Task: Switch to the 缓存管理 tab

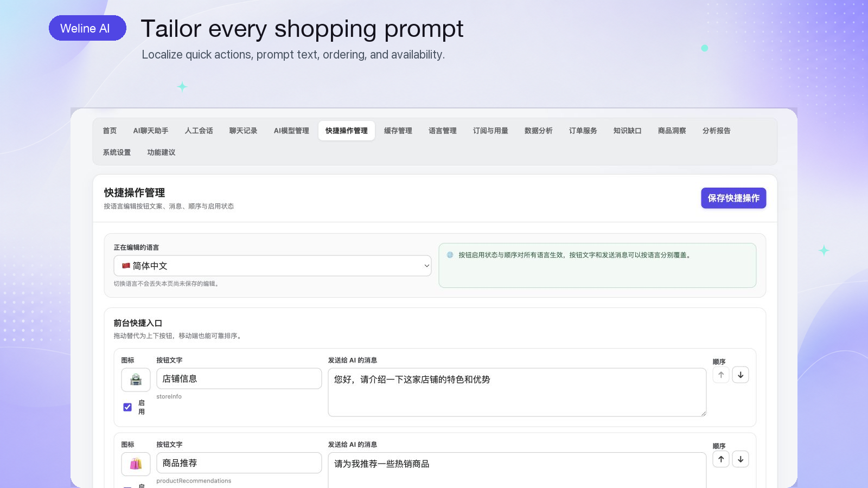Action: 398,131
